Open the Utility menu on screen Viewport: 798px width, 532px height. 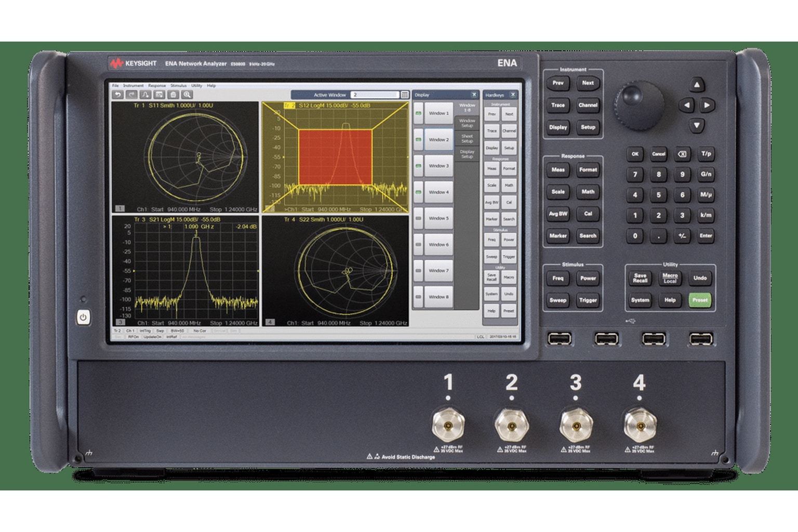point(196,86)
